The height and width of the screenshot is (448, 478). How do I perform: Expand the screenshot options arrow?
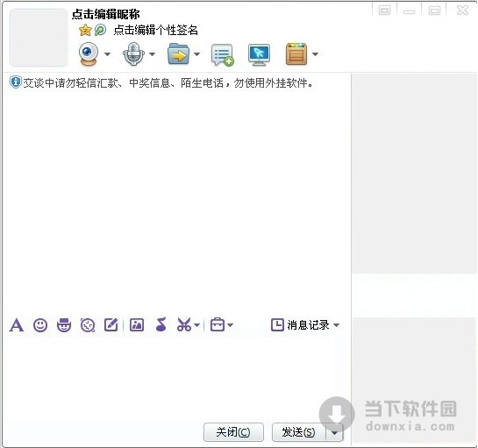pos(196,325)
